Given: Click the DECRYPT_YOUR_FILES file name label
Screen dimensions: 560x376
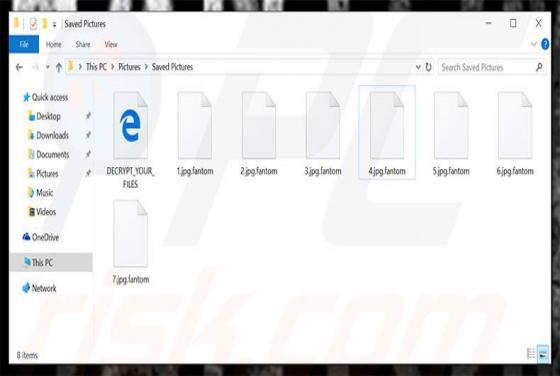Looking at the screenshot, I should 130,177.
